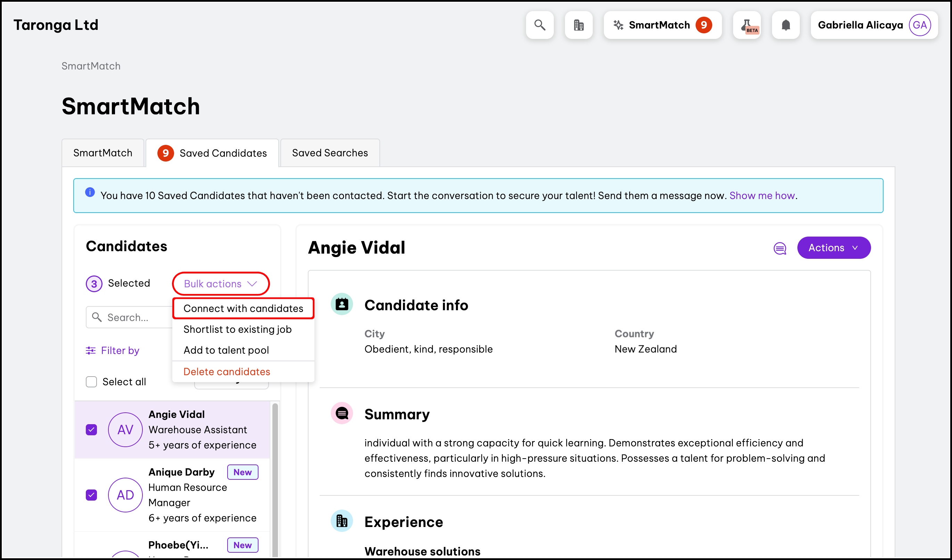Screen dimensions: 952x560
Task: Open the Beta lab flask icon
Action: (x=747, y=25)
